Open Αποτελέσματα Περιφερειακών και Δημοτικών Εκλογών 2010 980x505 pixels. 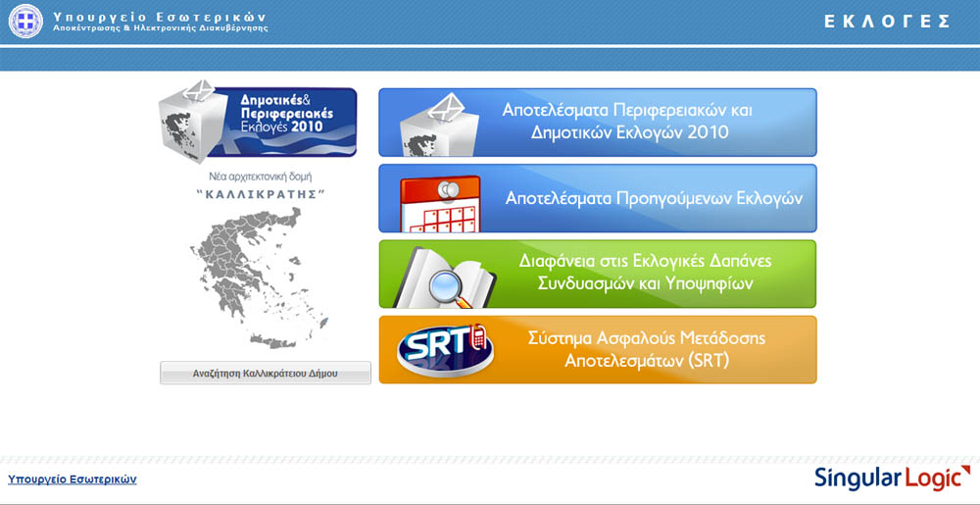[598, 123]
